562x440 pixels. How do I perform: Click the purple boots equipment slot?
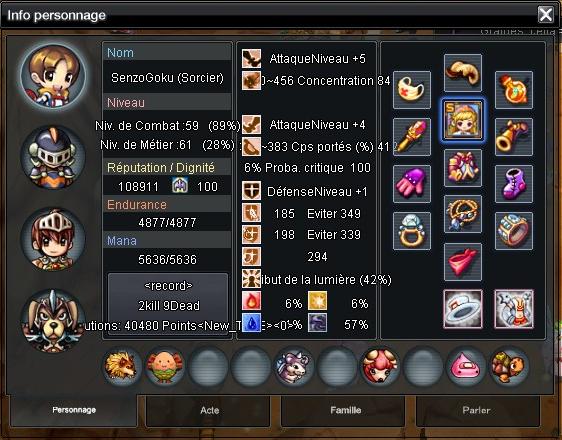514,184
